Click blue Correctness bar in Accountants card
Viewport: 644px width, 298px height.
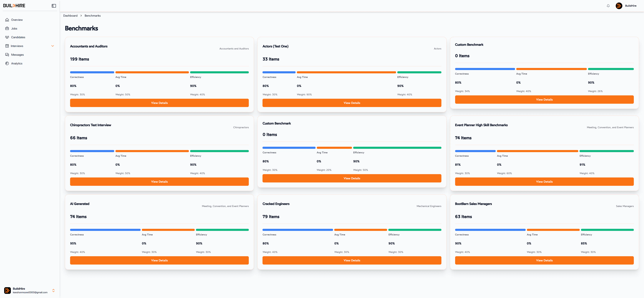point(92,72)
